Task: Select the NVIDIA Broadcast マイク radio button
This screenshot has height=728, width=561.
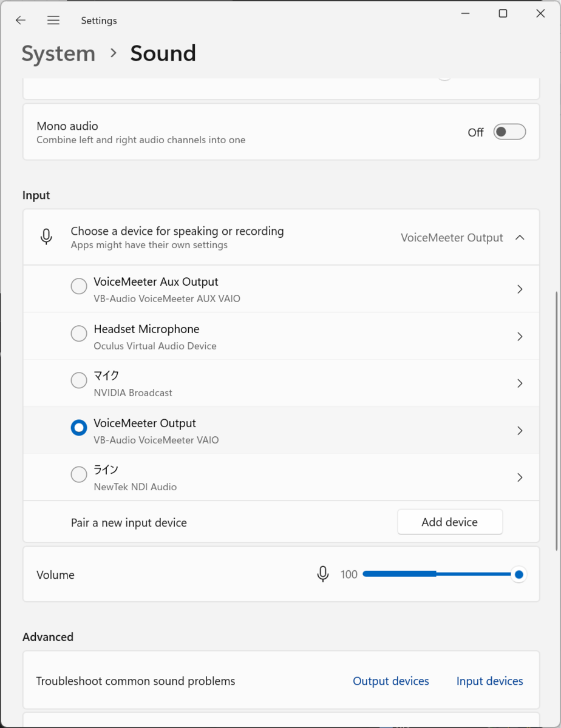Action: (79, 380)
